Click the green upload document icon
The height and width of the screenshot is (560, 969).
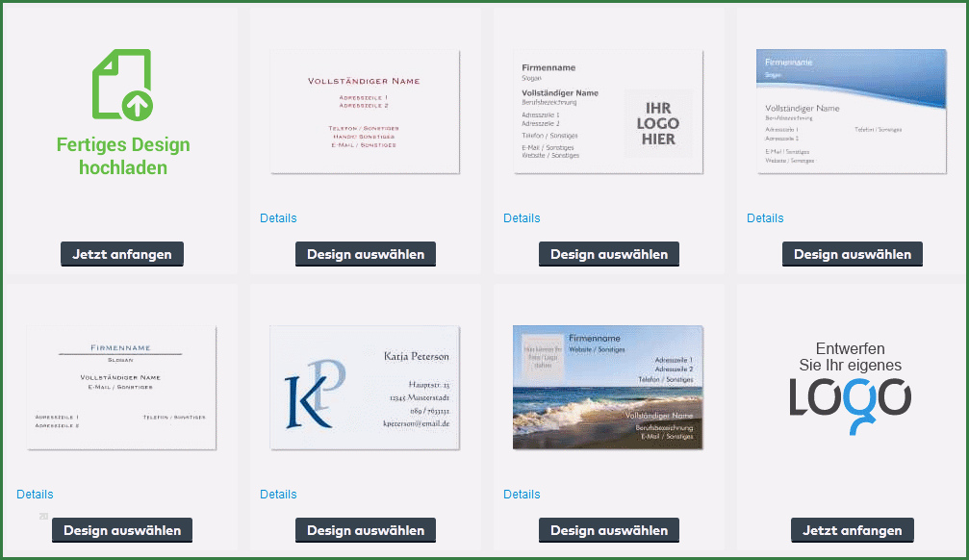122,86
